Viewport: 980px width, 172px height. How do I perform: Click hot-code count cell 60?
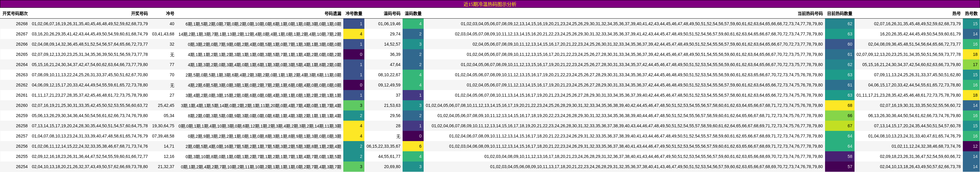click(x=839, y=44)
